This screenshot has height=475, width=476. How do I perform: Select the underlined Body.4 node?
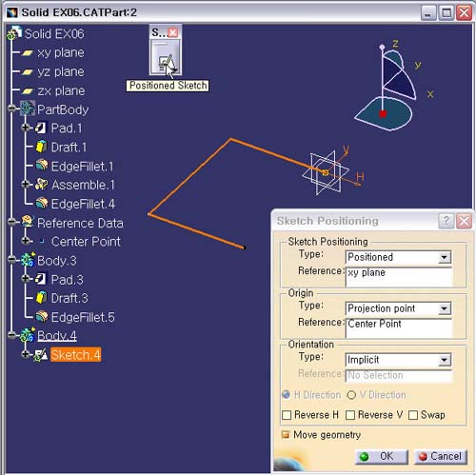[57, 336]
